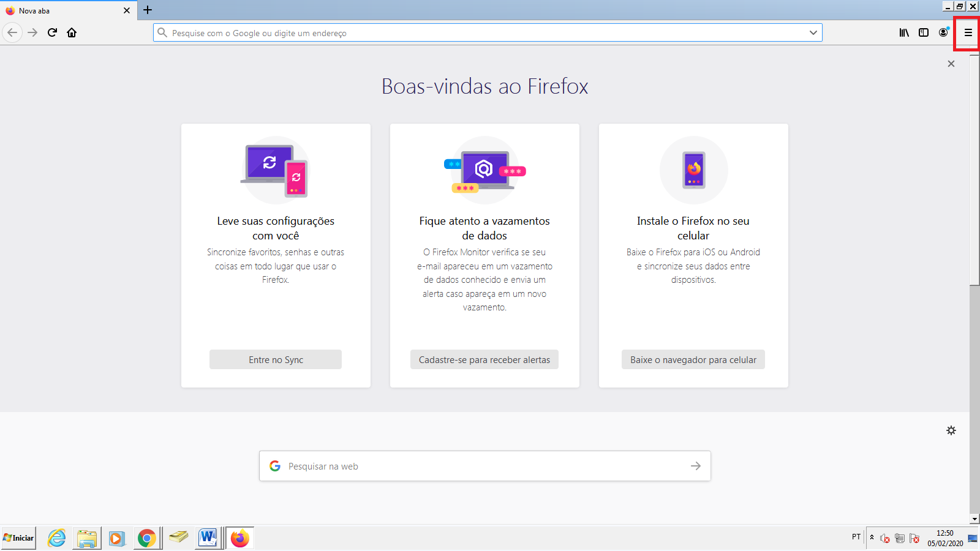Go back using the back arrow
Screen dimensions: 980x551
pos(12,32)
